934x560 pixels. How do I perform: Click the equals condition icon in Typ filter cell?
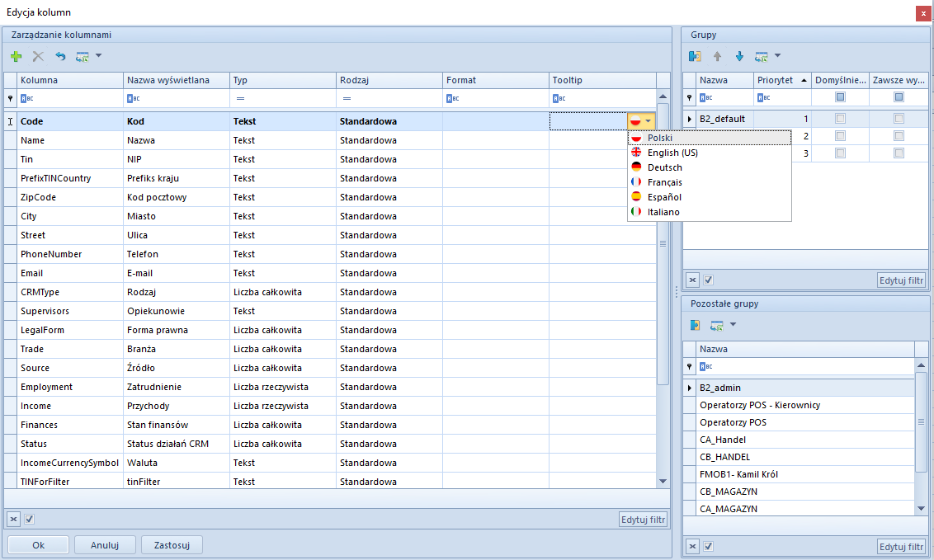pyautogui.click(x=240, y=99)
